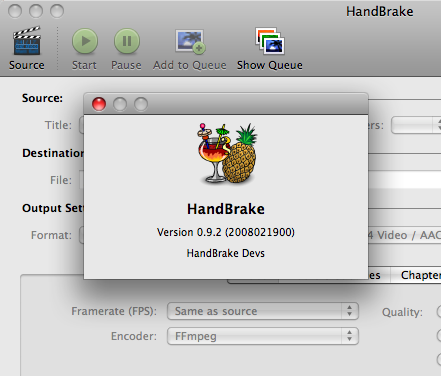The height and width of the screenshot is (376, 441).
Task: Click the bold HandBrake name in the About dialog
Action: pyautogui.click(x=226, y=209)
